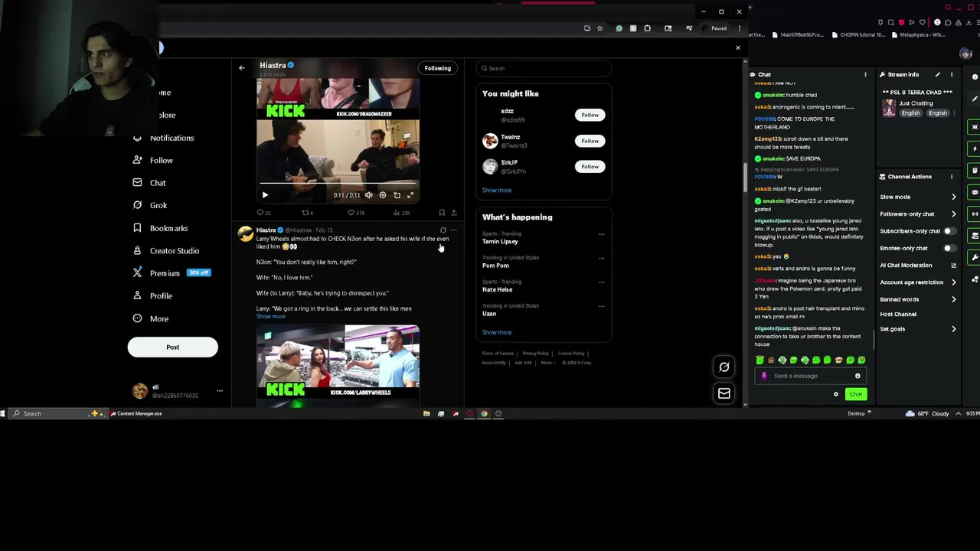Click into the X Search field

544,68
